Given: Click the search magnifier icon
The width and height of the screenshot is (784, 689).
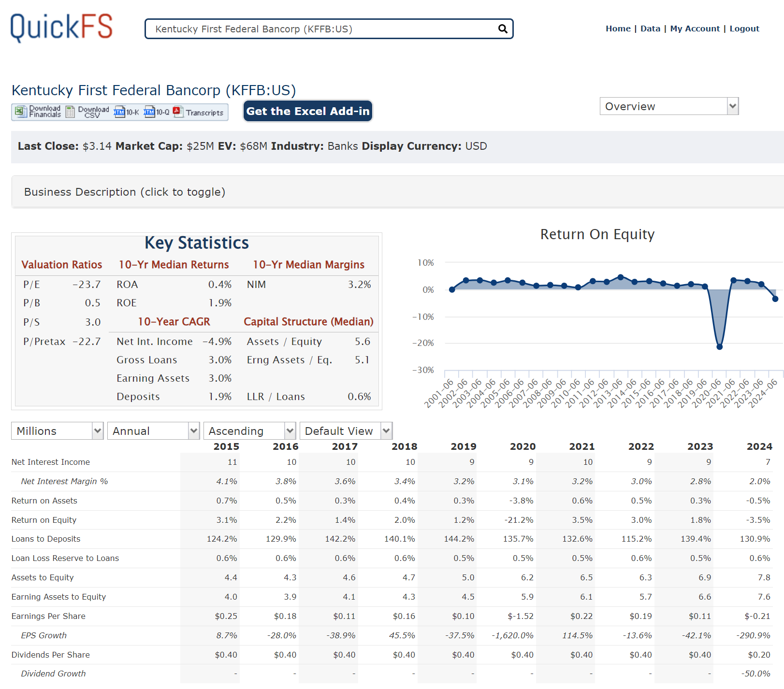Looking at the screenshot, I should click(x=503, y=29).
